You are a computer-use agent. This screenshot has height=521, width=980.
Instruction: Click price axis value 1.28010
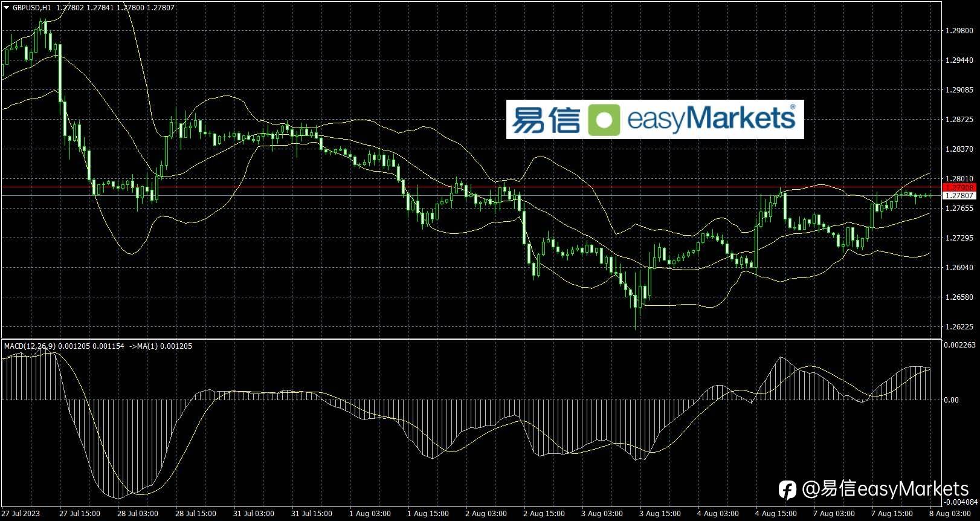[959, 178]
